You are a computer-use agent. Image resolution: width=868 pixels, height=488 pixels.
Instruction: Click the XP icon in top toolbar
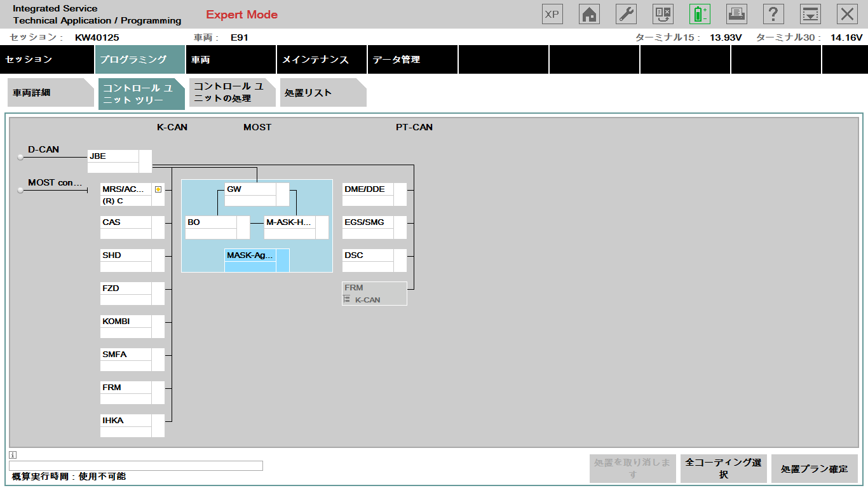point(552,14)
